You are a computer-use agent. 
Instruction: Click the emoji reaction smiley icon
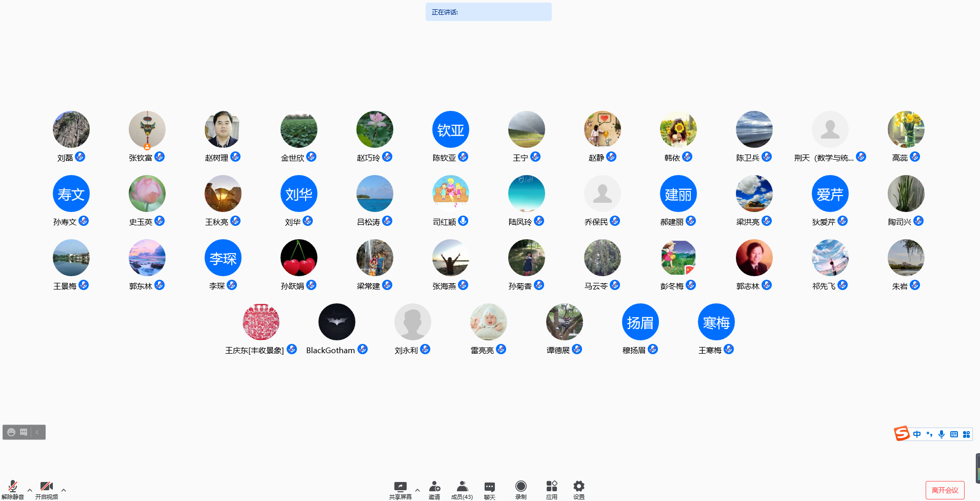click(x=11, y=432)
